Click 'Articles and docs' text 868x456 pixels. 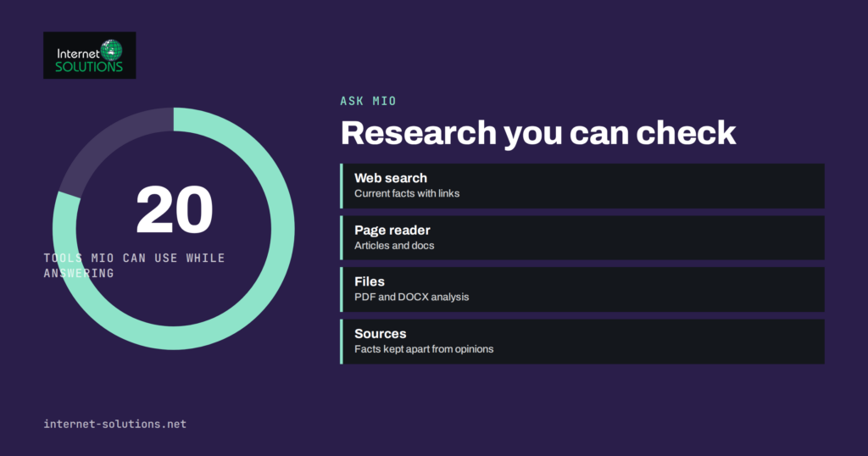click(x=394, y=246)
